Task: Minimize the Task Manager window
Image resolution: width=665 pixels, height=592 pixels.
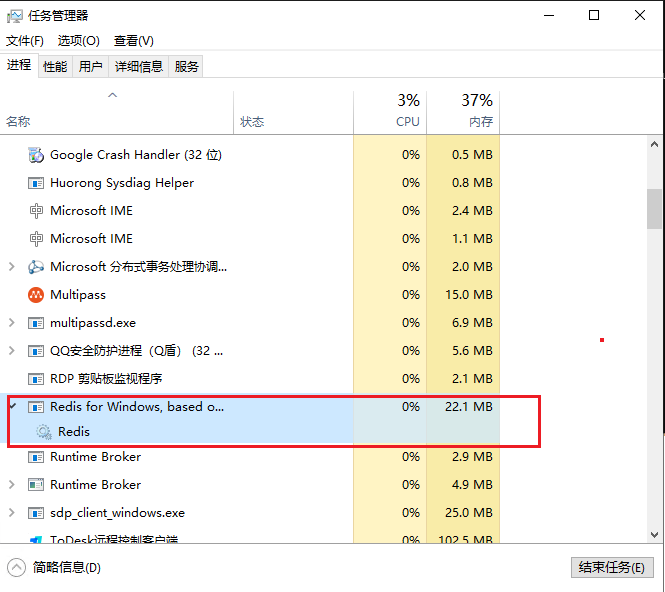Action: point(549,16)
